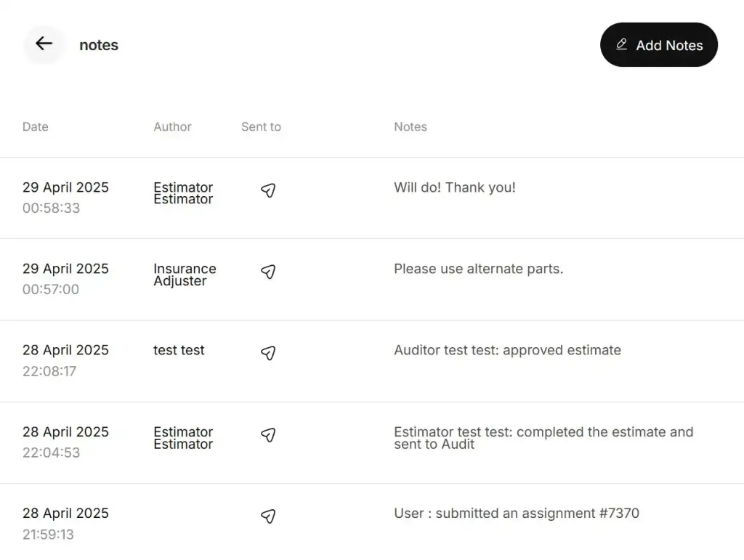Select note 'Auditor test test: approved estimate'

507,350
